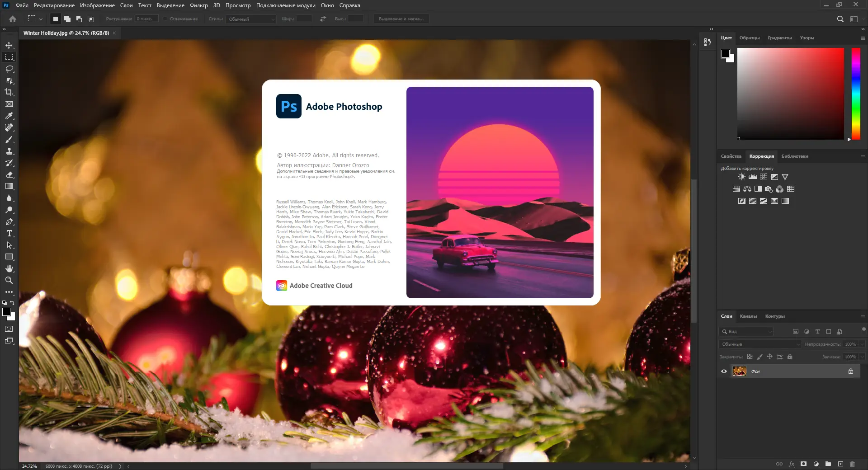Select the Eraser tool
This screenshot has width=868, height=470.
pyautogui.click(x=9, y=174)
